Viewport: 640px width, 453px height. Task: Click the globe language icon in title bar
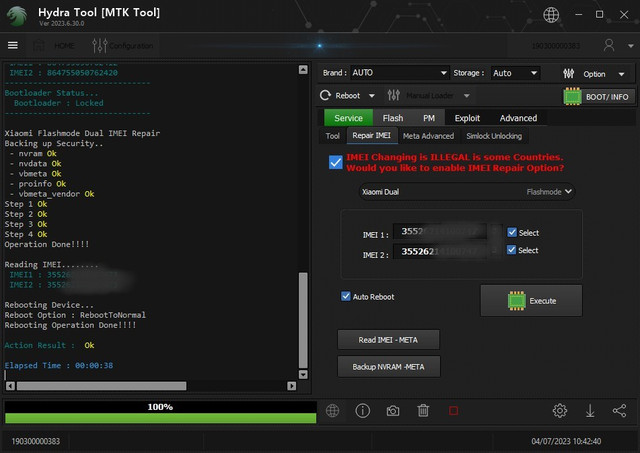pyautogui.click(x=551, y=15)
